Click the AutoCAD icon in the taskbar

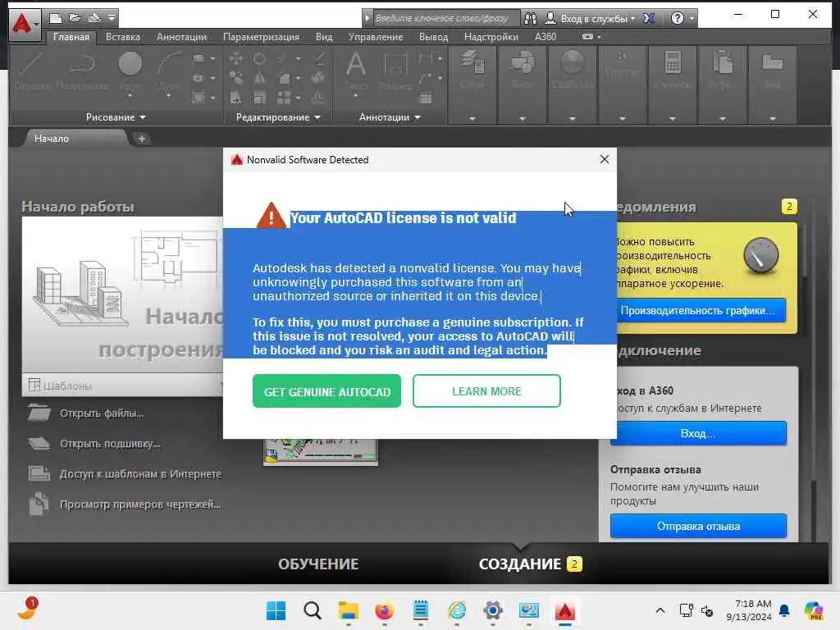point(564,610)
